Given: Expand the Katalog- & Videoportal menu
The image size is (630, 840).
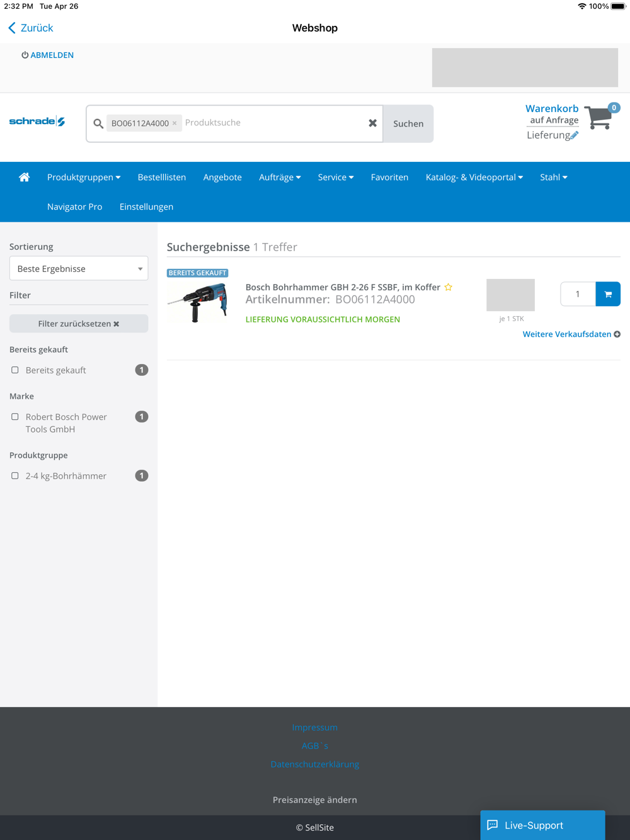Looking at the screenshot, I should [474, 178].
